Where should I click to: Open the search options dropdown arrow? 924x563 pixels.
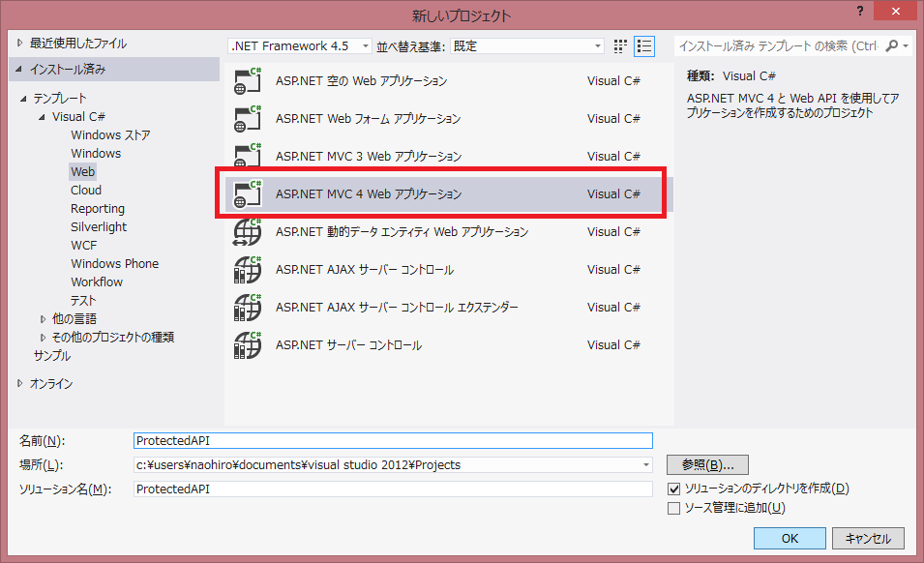(906, 45)
